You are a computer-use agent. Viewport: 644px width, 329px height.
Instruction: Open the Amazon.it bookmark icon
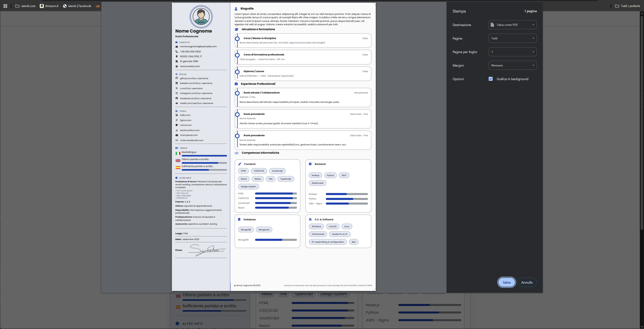(x=42, y=6)
